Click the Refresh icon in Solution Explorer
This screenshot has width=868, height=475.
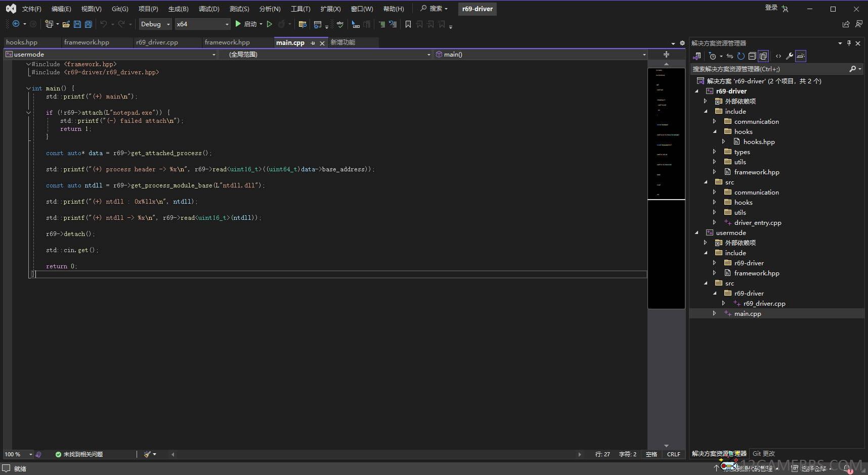741,56
